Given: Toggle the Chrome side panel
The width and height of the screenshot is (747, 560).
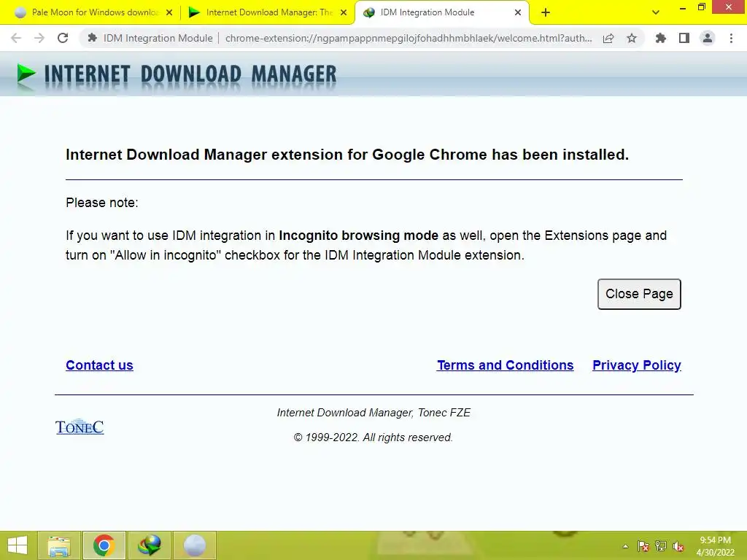Looking at the screenshot, I should [684, 38].
